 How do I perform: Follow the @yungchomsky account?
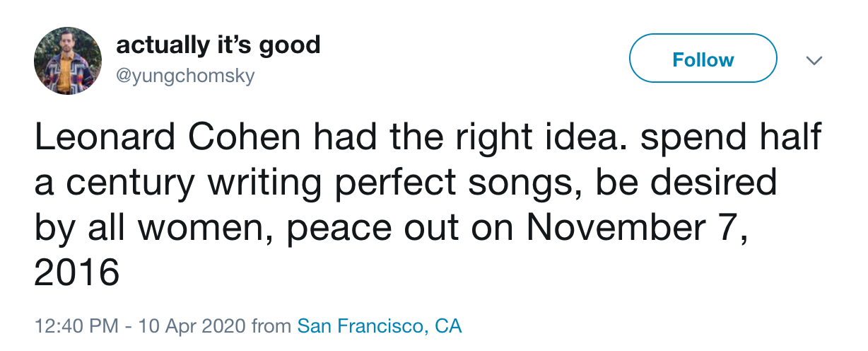coord(703,60)
